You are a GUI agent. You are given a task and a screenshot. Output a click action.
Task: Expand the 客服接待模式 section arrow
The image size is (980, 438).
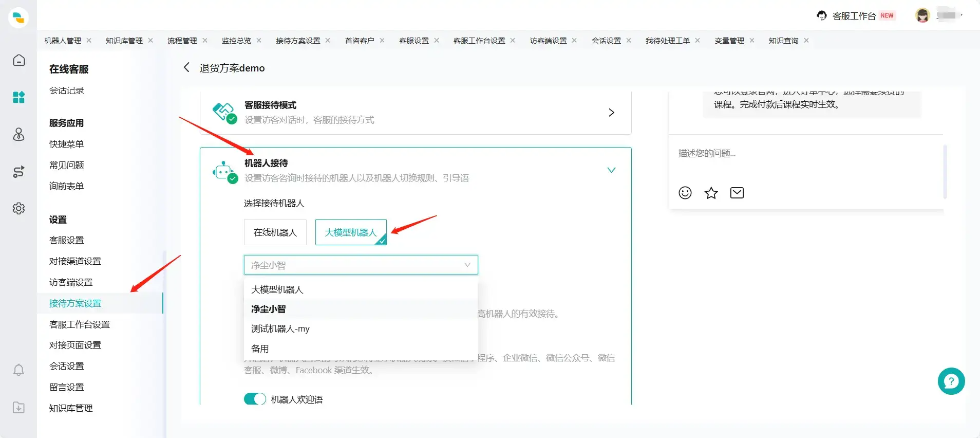pos(611,113)
